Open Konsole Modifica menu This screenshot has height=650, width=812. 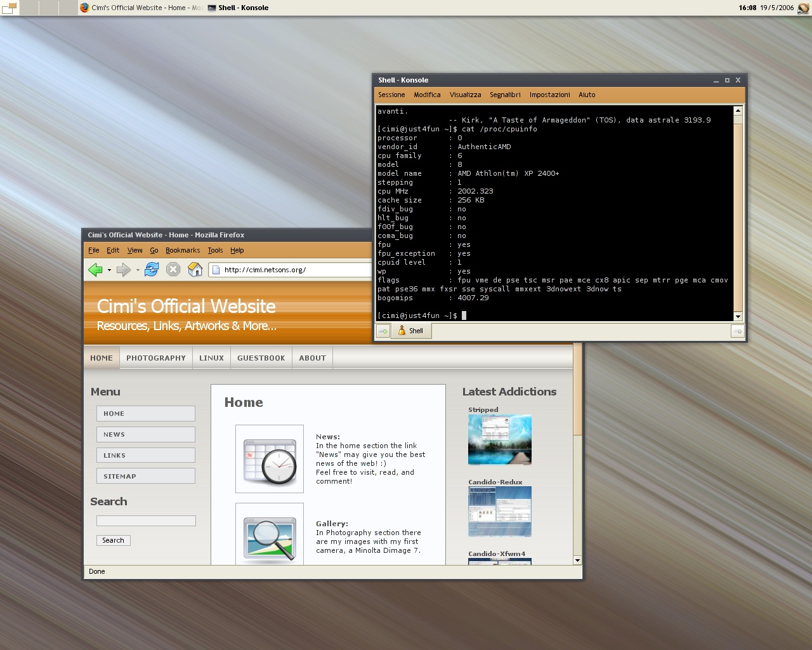tap(427, 95)
